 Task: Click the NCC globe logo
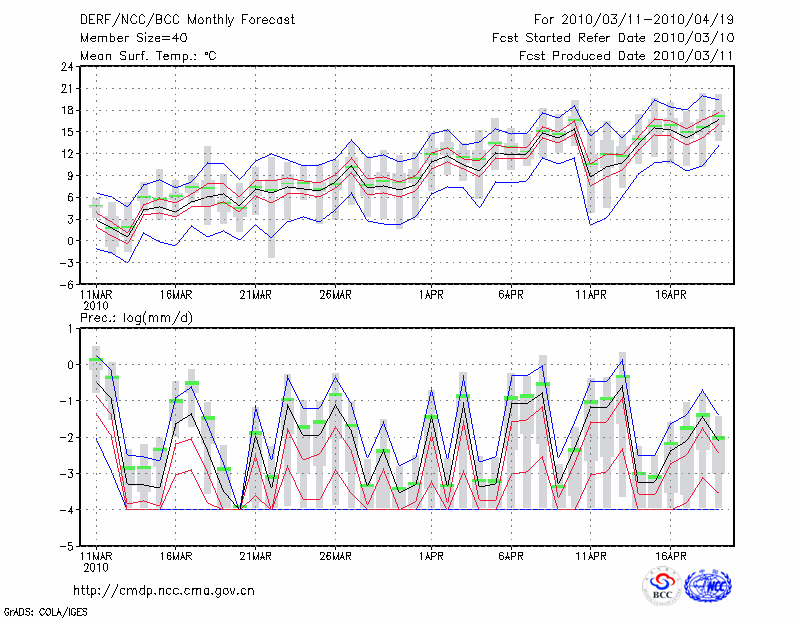tap(707, 587)
